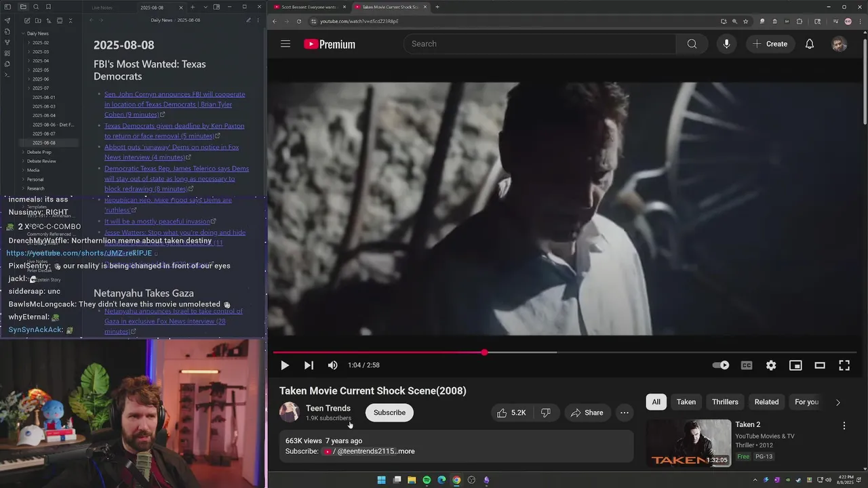Expand the 2025-02 folder in Obsidian
The height and width of the screenshot is (488, 868).
point(41,43)
